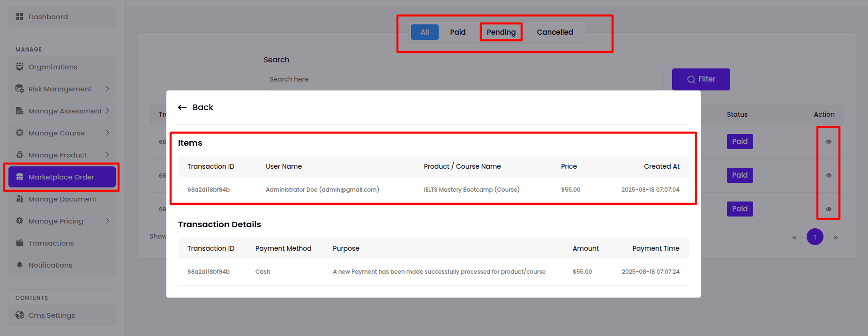Expand the Risk Management submenu

[107, 89]
